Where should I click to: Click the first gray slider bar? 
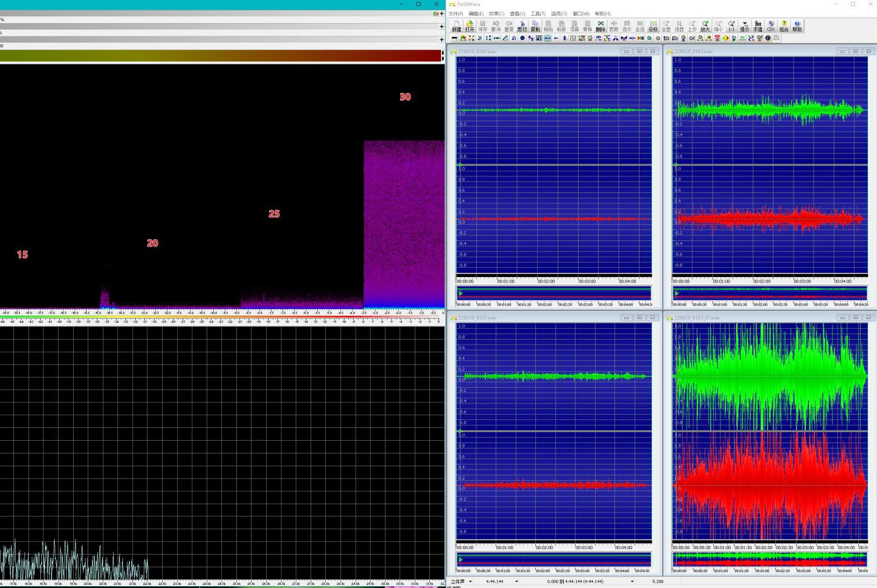coord(216,13)
